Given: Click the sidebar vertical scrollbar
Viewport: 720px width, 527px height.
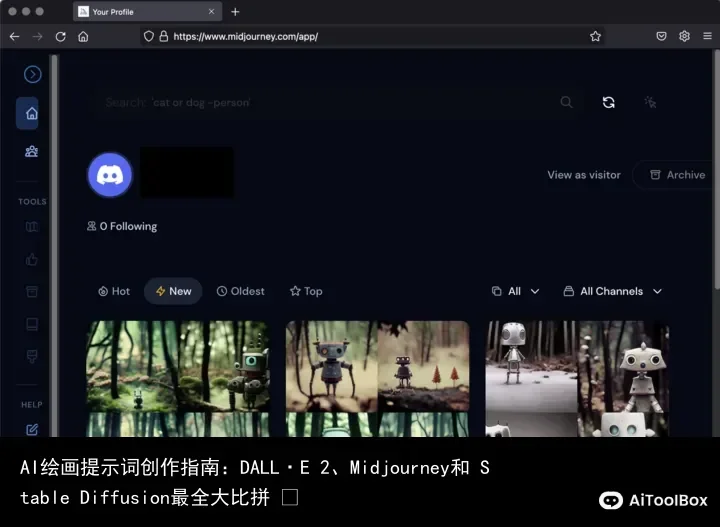Looking at the screenshot, I should [x=55, y=246].
